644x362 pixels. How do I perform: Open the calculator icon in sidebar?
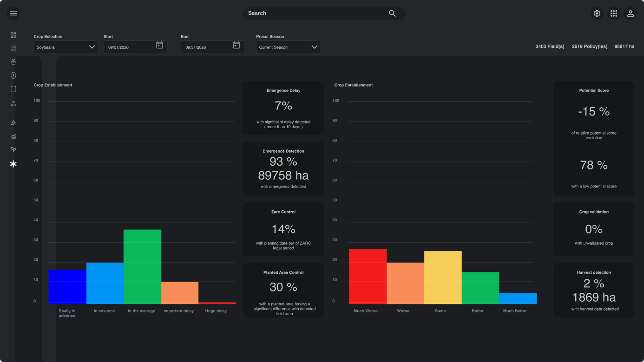click(x=13, y=48)
